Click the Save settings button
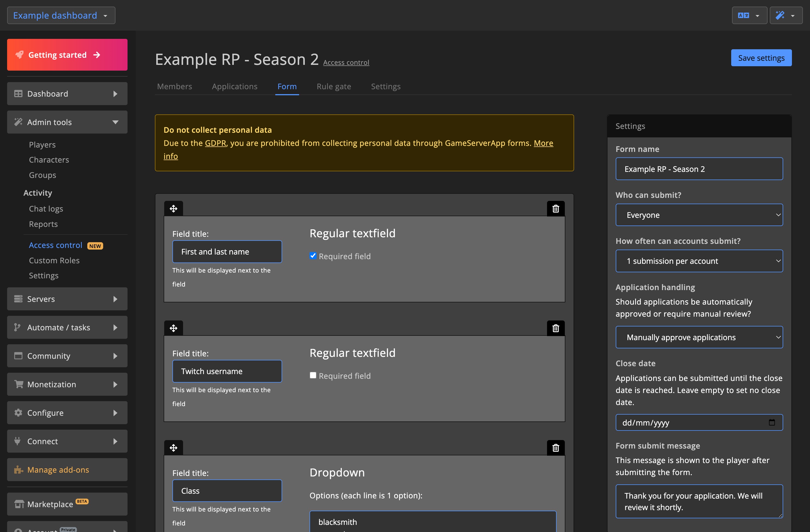This screenshot has width=810, height=532. [761, 57]
